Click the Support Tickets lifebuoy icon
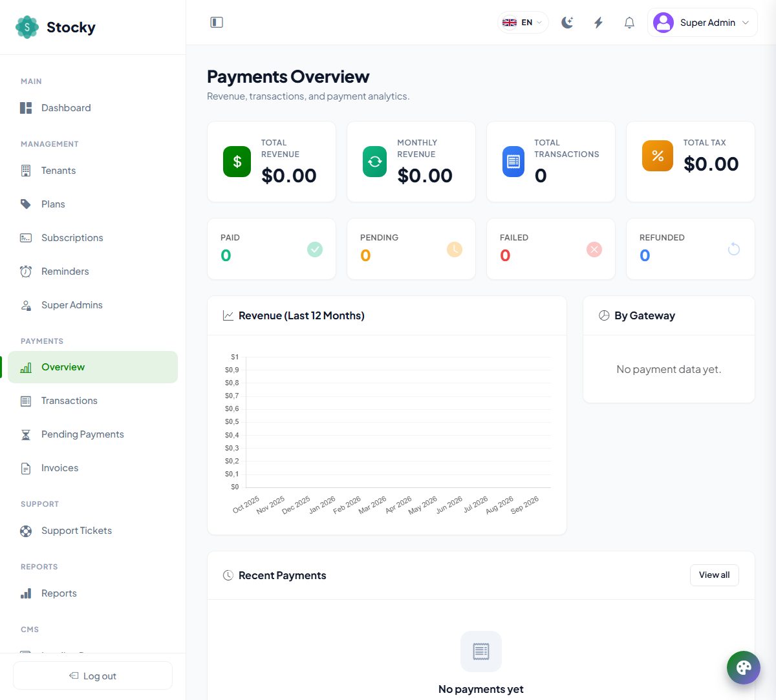Image resolution: width=776 pixels, height=700 pixels. tap(26, 531)
